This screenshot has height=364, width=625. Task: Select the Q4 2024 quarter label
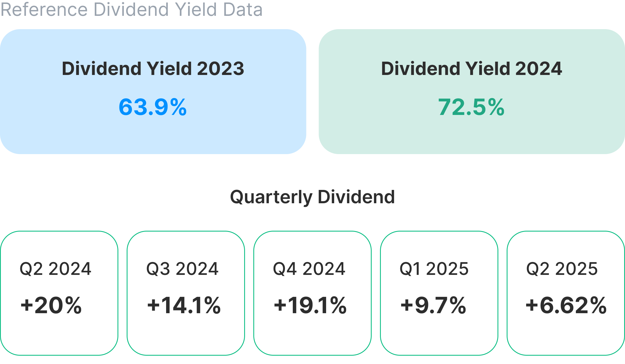309,269
